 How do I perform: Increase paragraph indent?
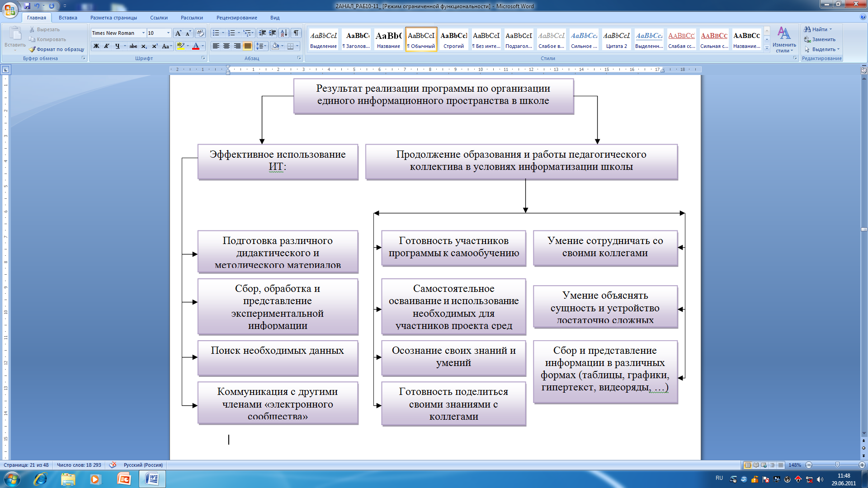[273, 33]
